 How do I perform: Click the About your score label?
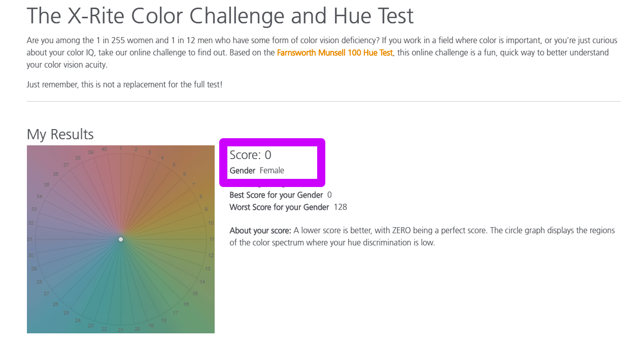click(260, 231)
